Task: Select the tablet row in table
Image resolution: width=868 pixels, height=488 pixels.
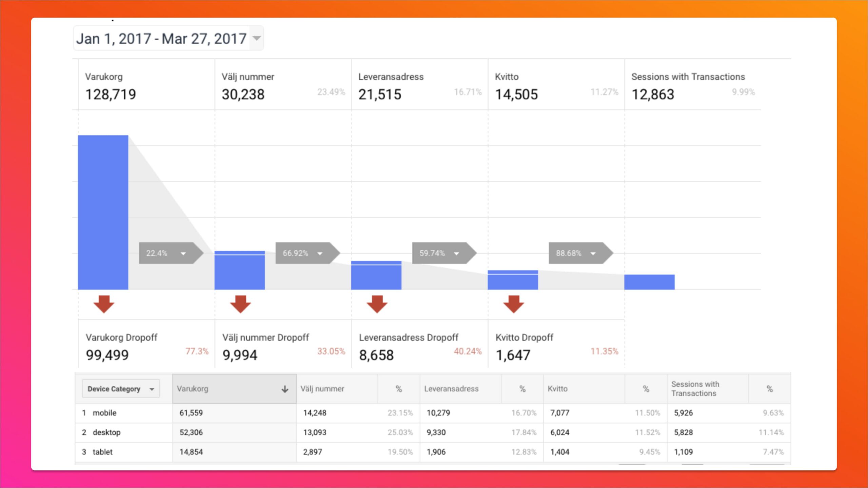Action: pyautogui.click(x=102, y=452)
